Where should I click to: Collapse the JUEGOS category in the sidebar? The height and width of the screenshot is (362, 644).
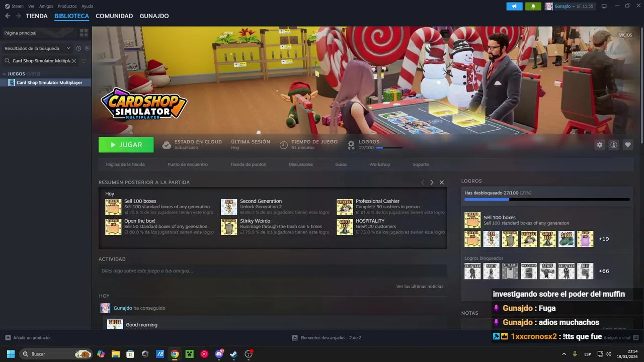(5, 74)
